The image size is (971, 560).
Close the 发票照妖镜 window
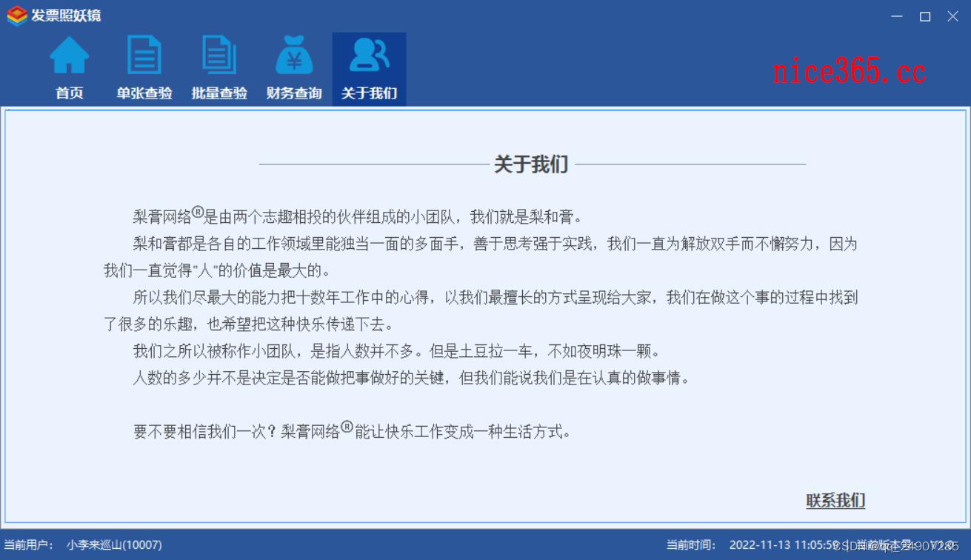[x=953, y=16]
